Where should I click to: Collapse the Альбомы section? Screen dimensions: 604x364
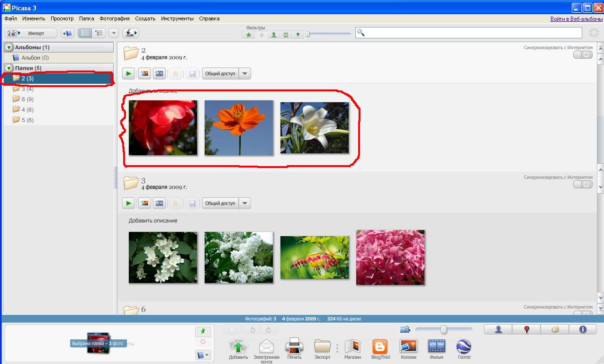pos(9,47)
